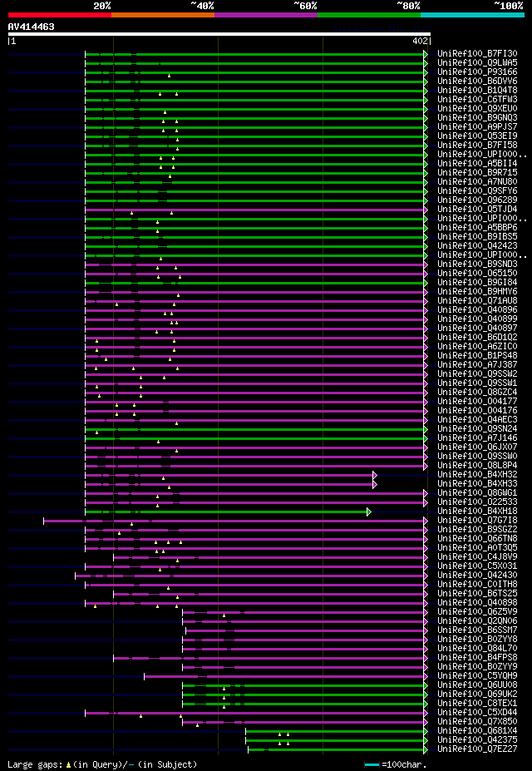
Task: Select hit label UniRef100_A7NU80
Action: point(477,182)
